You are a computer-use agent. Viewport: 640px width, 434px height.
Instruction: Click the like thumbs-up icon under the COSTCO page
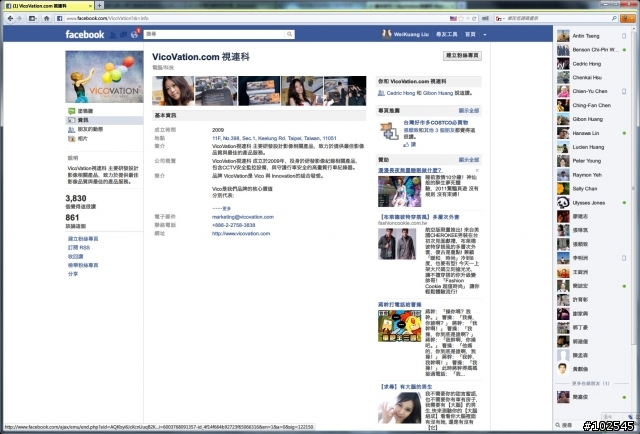406,145
